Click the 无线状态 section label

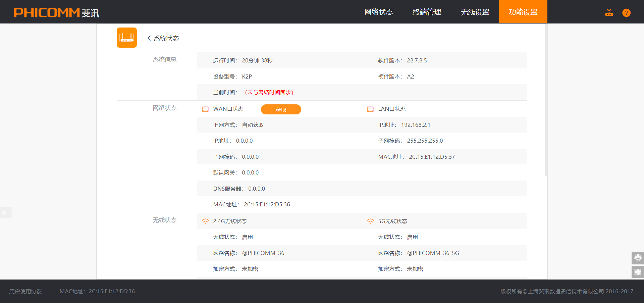(165, 220)
